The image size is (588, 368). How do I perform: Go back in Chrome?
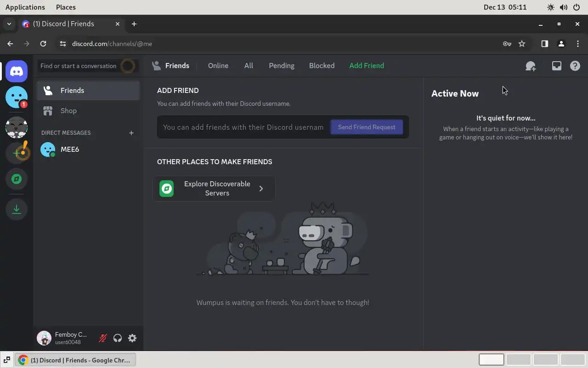point(10,44)
